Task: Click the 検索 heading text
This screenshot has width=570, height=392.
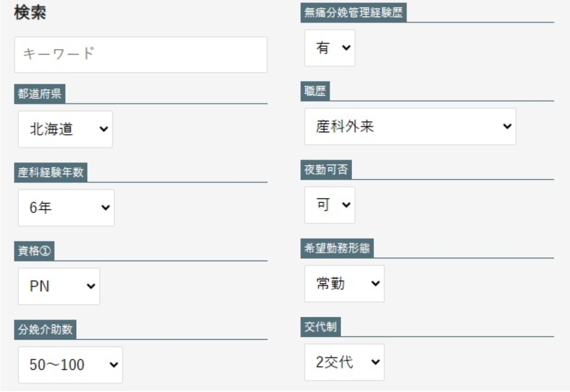Action: [30, 13]
